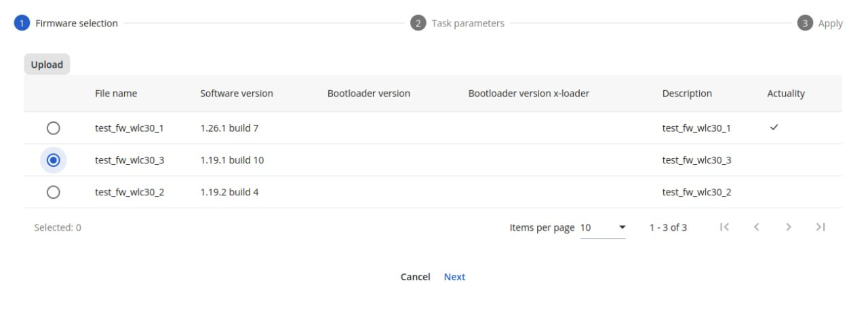Click the Software version column header
The image size is (868, 325).
click(x=237, y=94)
